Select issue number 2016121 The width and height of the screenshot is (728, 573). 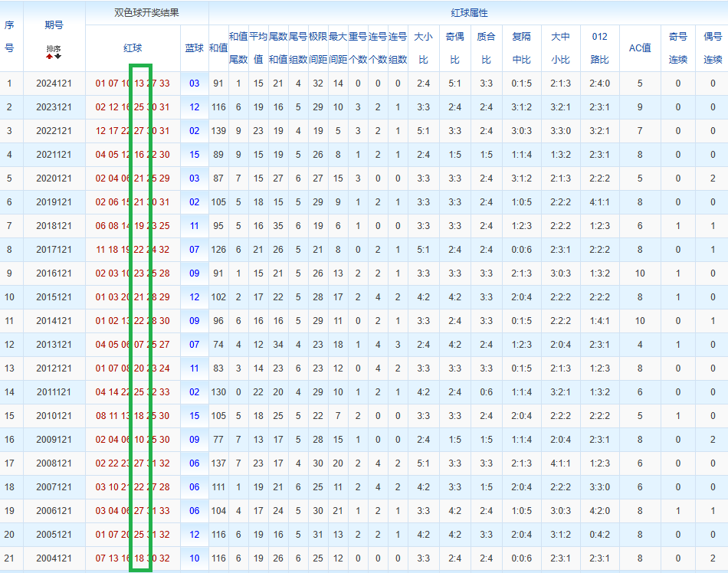(54, 273)
